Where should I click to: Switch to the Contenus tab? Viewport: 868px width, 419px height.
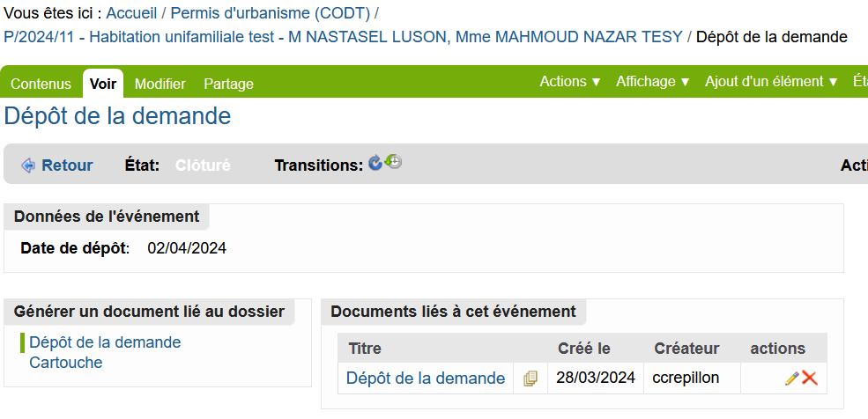pos(41,84)
